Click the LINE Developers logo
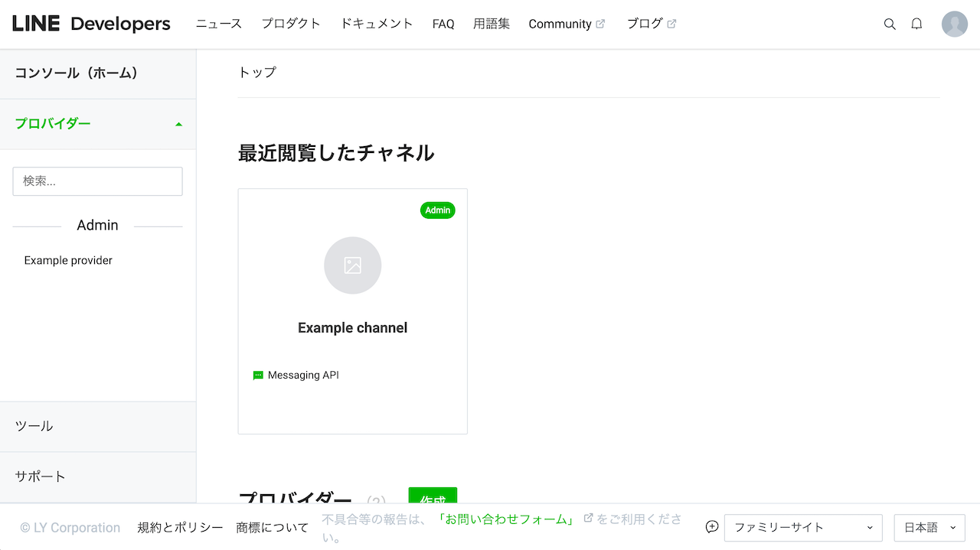 91,24
